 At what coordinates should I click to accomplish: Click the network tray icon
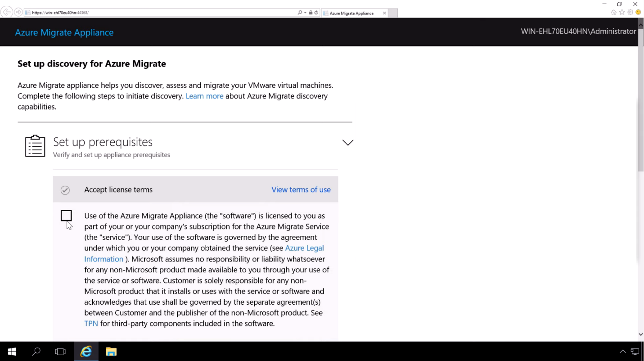click(x=635, y=352)
